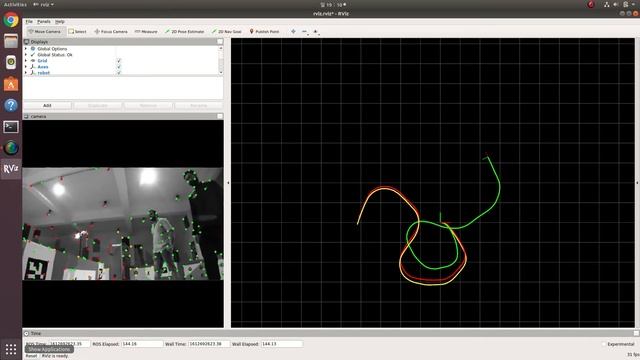
Task: Select the 2D Nav Goal tool
Action: [x=227, y=31]
